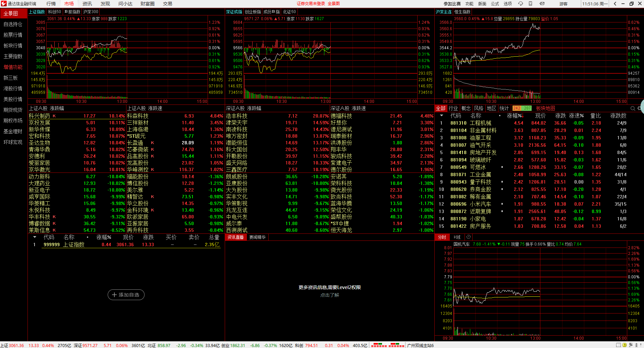Filter sector list to 全部

point(440,108)
